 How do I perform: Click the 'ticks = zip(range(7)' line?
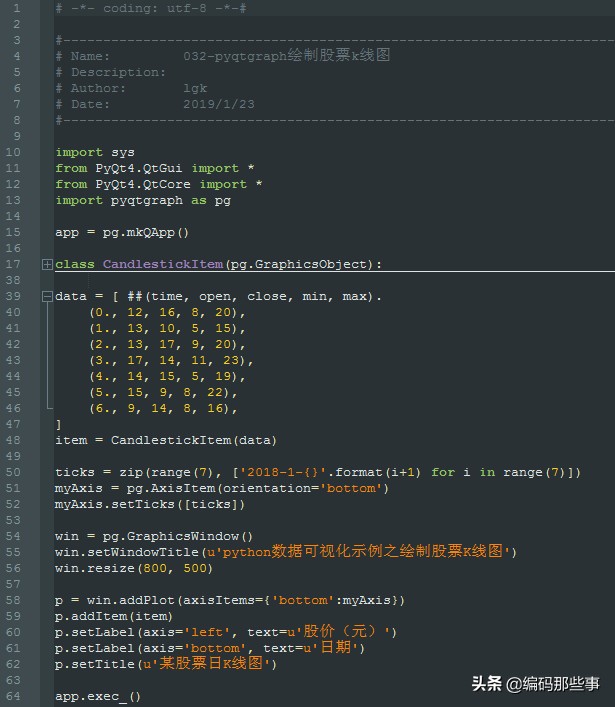click(x=318, y=472)
